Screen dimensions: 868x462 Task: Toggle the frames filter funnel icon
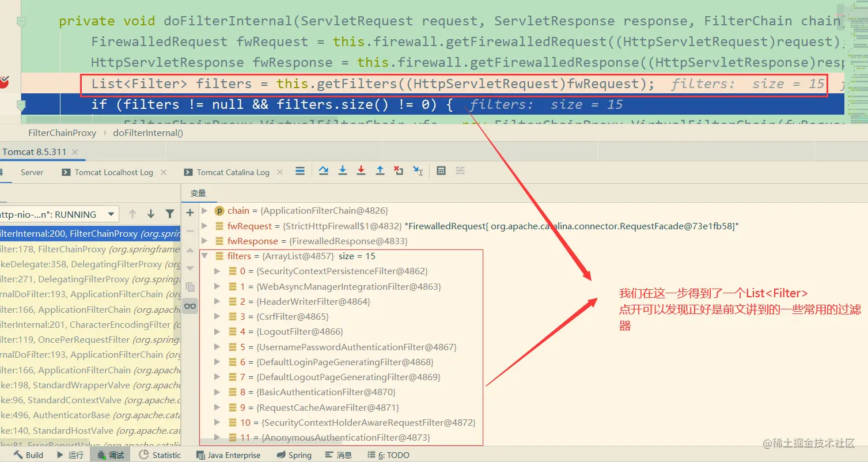[x=170, y=214]
